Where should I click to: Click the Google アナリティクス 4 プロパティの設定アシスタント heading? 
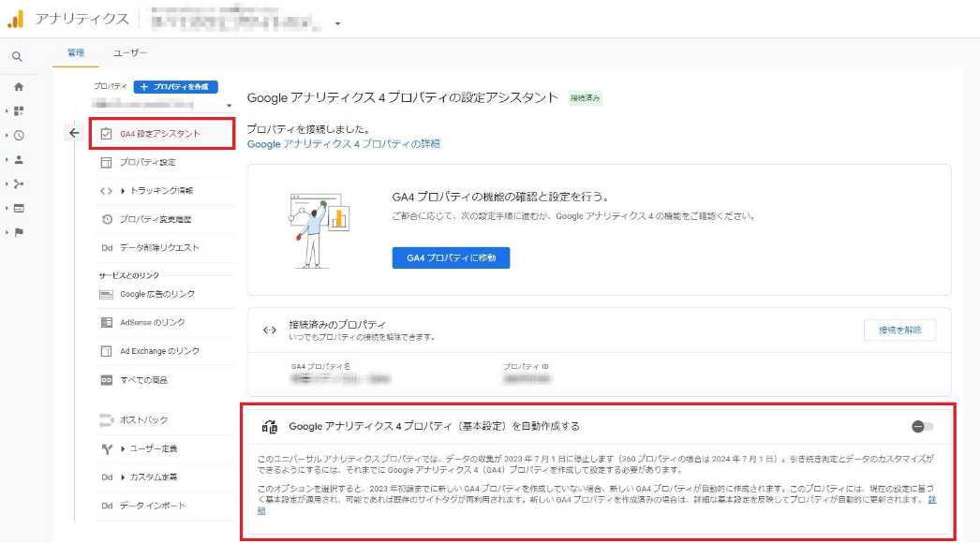pyautogui.click(x=403, y=97)
